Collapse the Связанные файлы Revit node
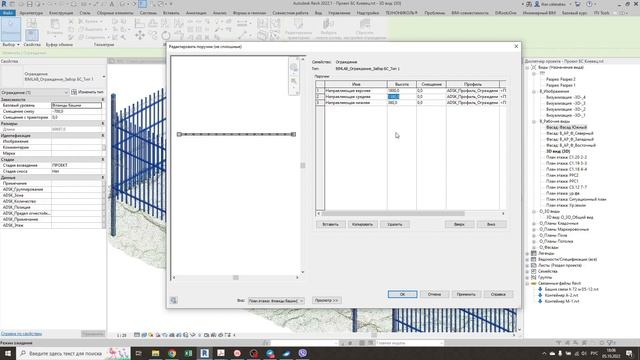Image resolution: width=640 pixels, height=360 pixels. [527, 283]
